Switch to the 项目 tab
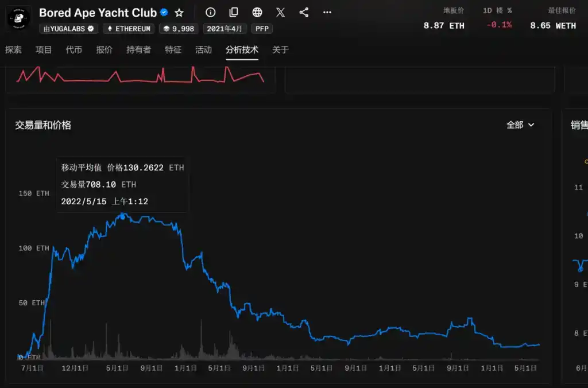The height and width of the screenshot is (388, 588). click(44, 50)
